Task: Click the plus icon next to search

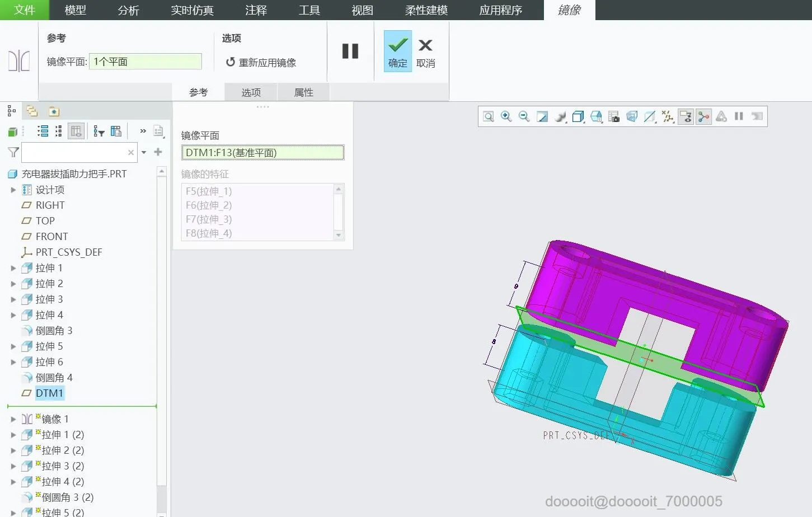Action: click(158, 152)
